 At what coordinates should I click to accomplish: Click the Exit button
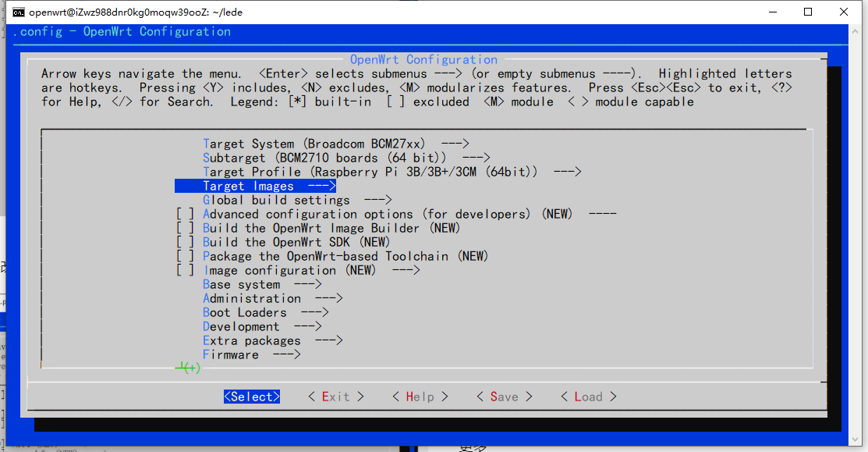point(335,397)
